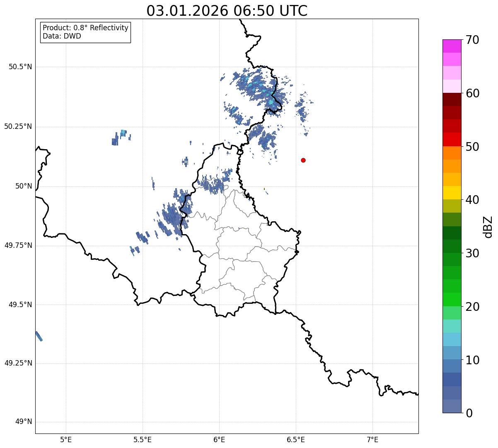Click the 50.25°N latitude label

pos(18,126)
